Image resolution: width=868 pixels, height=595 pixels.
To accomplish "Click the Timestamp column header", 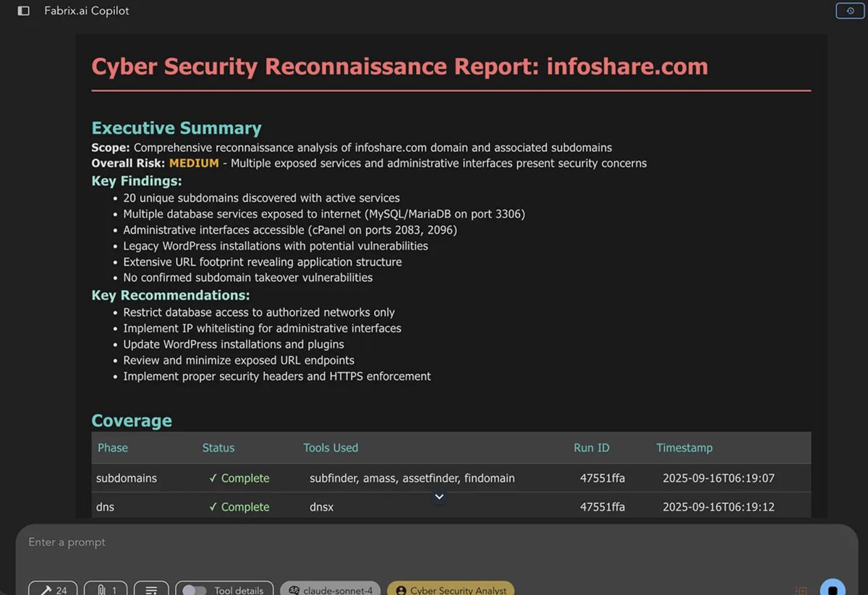I will 684,448.
